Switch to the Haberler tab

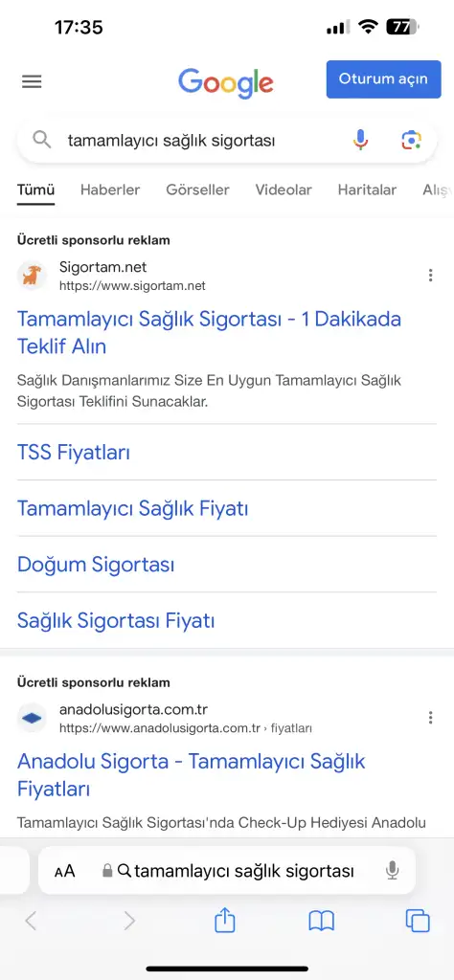pyautogui.click(x=110, y=190)
